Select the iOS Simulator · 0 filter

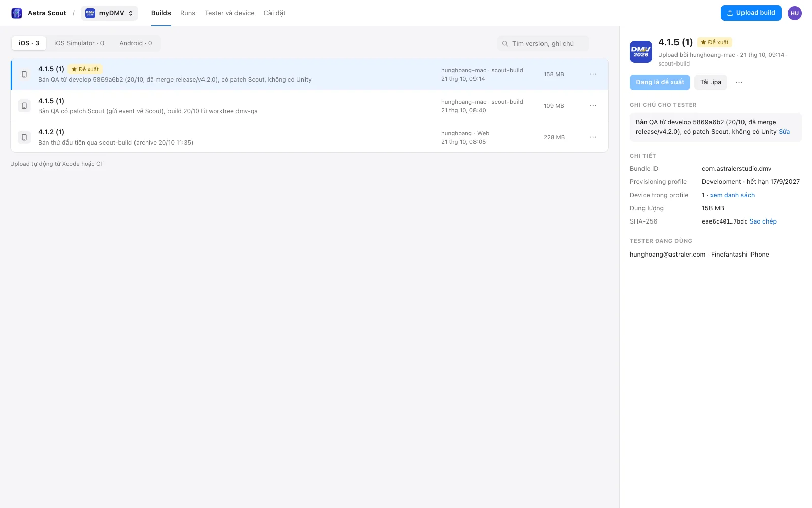pyautogui.click(x=79, y=43)
